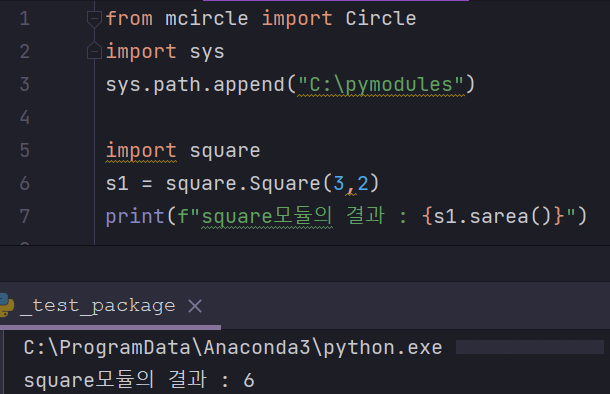Click the 'import' keyword on line 2
610x394 pixels.
pyautogui.click(x=141, y=52)
